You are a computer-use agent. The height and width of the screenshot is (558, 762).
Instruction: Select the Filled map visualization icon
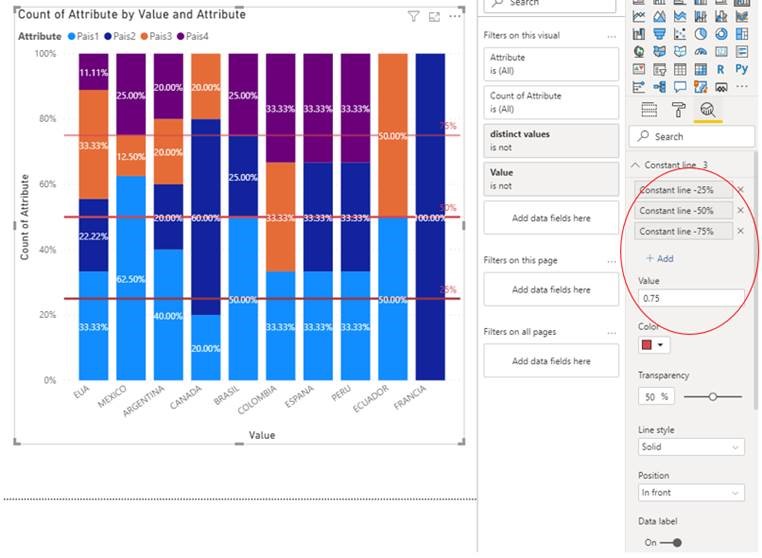click(x=659, y=52)
